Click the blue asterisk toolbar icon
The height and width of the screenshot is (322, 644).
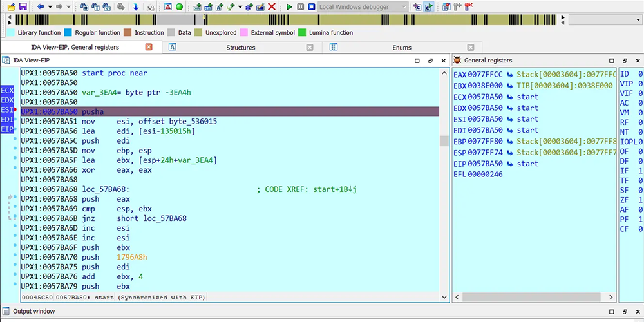coord(249,7)
